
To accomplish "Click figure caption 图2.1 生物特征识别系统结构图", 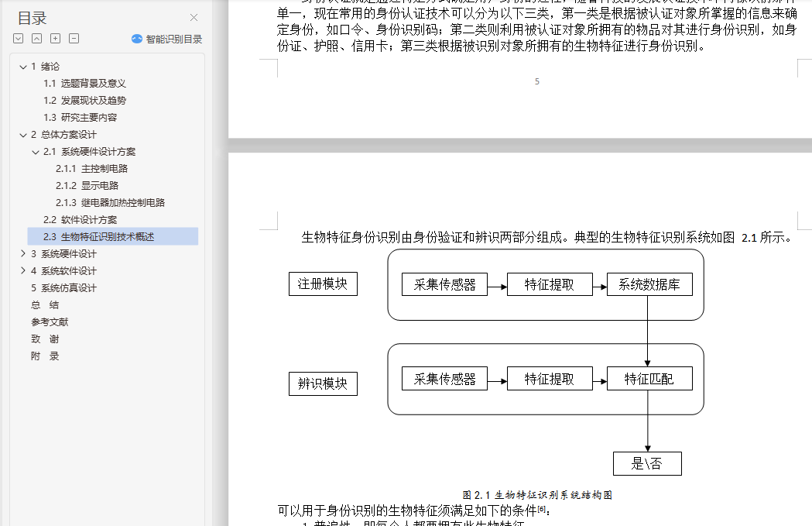I will pyautogui.click(x=537, y=495).
